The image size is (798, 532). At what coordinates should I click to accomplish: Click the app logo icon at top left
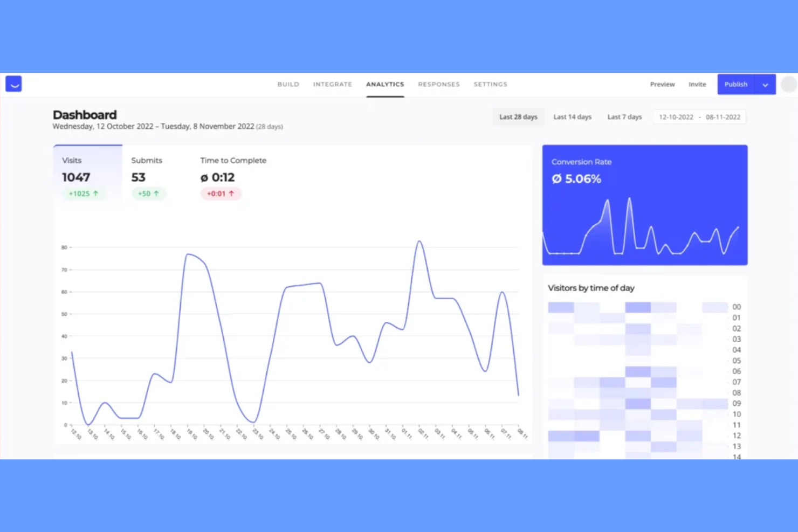(x=13, y=84)
